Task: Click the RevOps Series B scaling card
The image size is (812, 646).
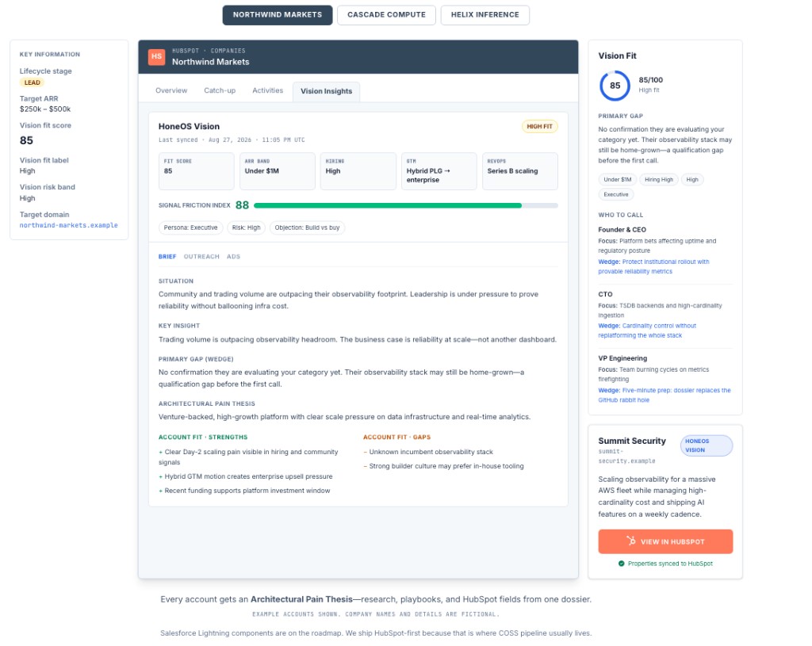Action: click(520, 171)
